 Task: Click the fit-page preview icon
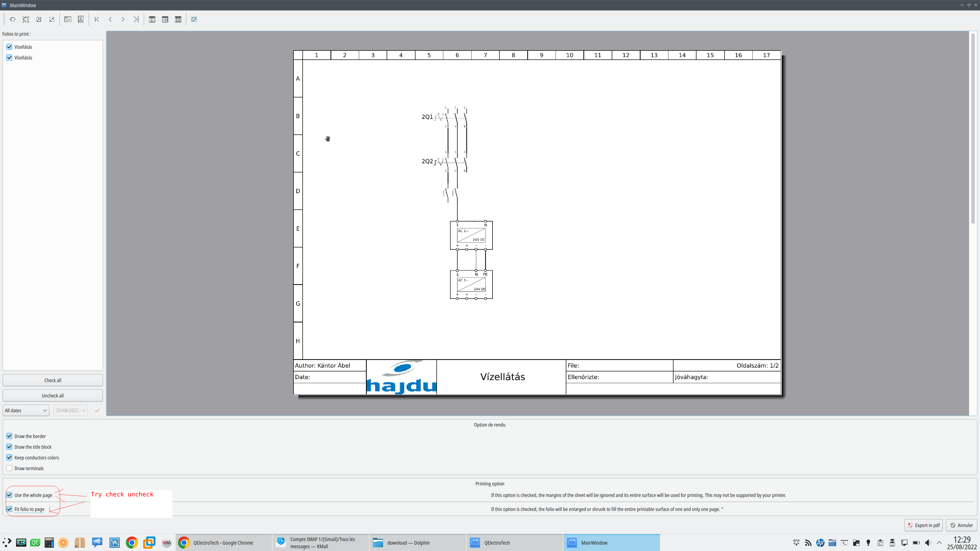(26, 19)
